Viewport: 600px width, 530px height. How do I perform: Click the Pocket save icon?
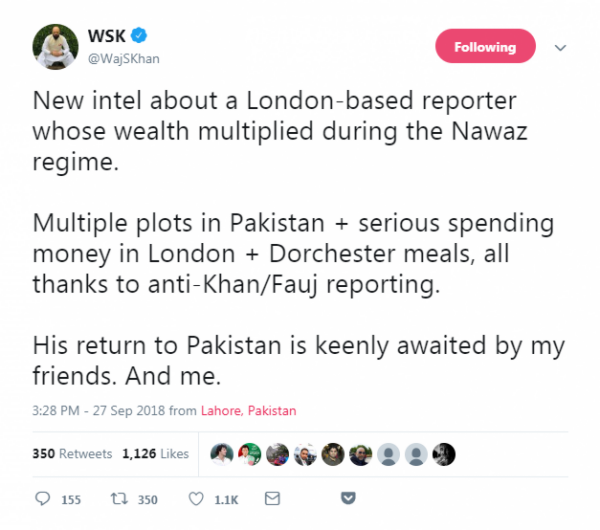pyautogui.click(x=348, y=499)
